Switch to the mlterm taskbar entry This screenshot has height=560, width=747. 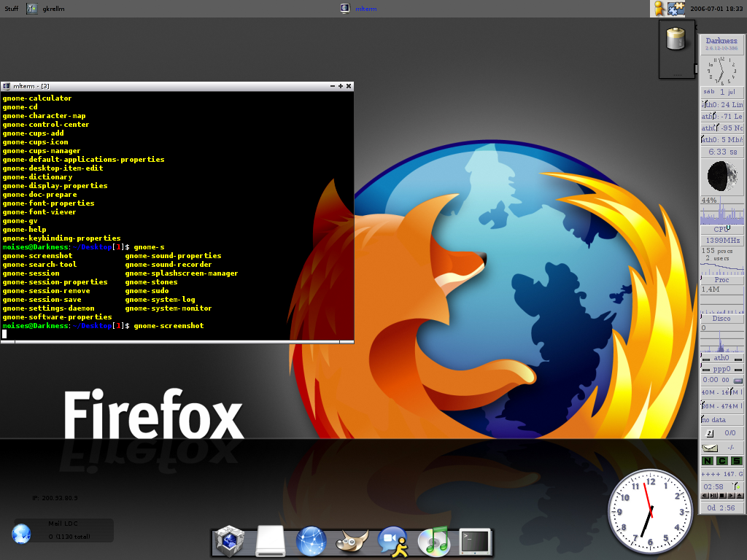[363, 9]
